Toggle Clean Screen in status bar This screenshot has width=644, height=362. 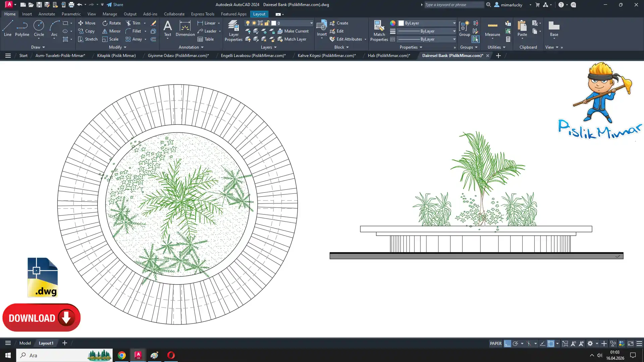coord(631,344)
